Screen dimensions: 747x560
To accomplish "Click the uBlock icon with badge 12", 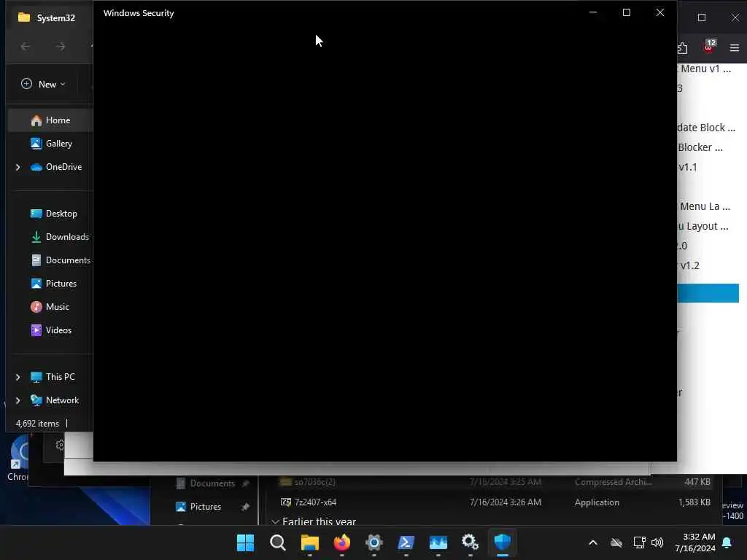I will [709, 47].
